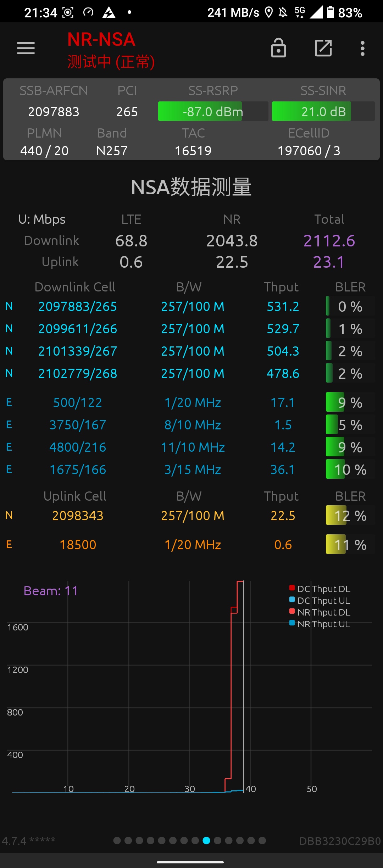Toggle DC Thput UL legend entry
Screen dimensions: 383x868
[x=320, y=600]
